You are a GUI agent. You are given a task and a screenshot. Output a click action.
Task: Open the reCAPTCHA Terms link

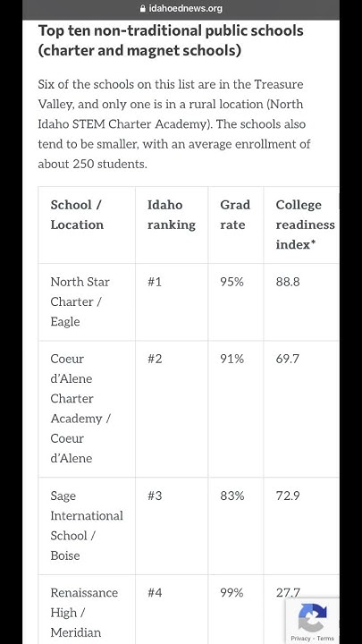(325, 639)
